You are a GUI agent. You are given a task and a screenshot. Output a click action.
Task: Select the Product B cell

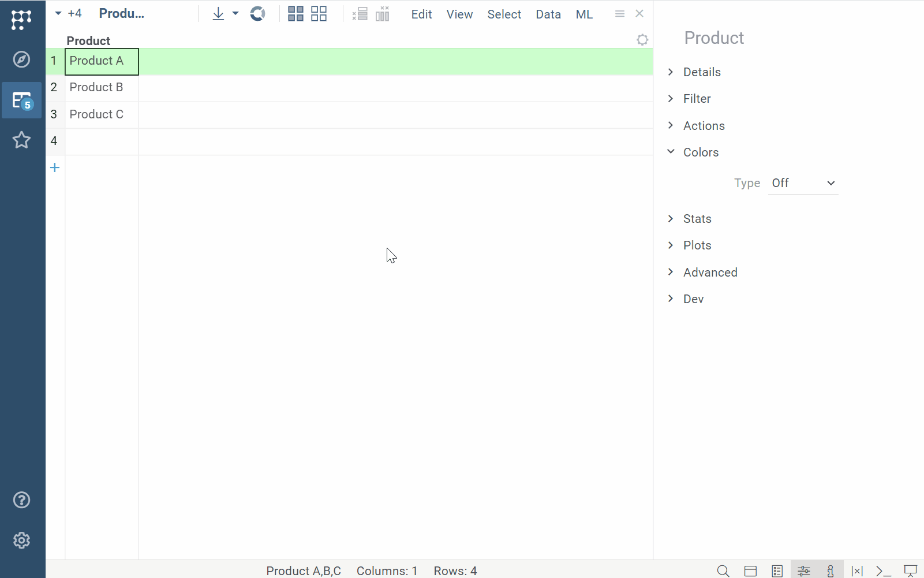[x=96, y=88]
